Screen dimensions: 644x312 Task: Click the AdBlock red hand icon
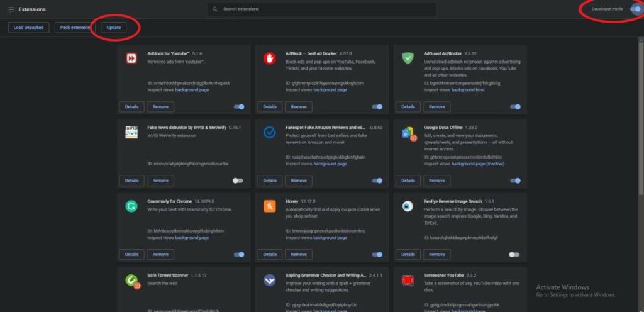point(270,58)
